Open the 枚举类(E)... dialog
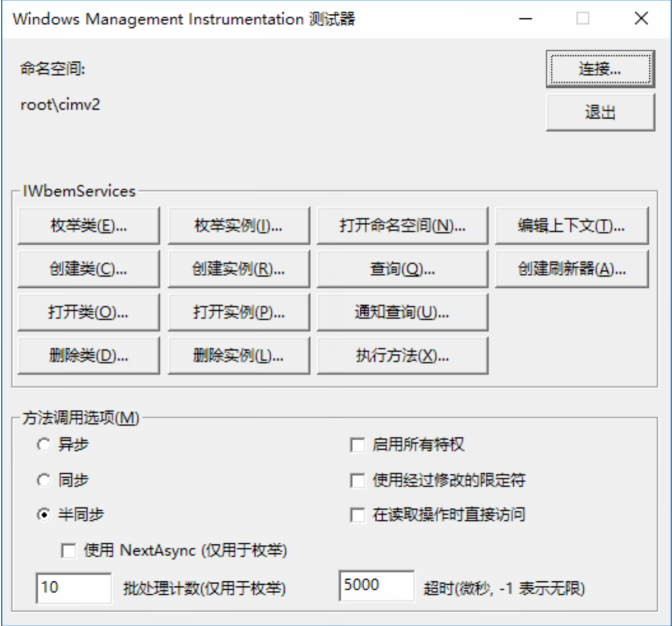Image resolution: width=672 pixels, height=626 pixels. point(89,226)
